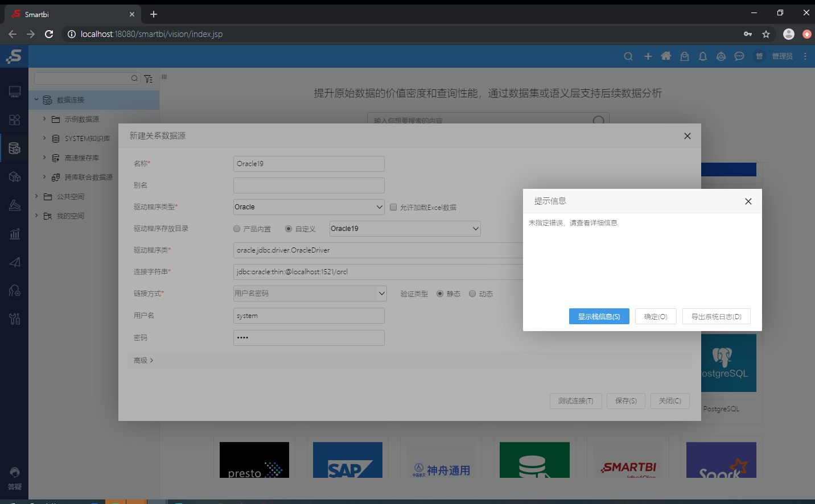The image size is (815, 504).
Task: Click the 驱动程序类 input field
Action: [x=378, y=250]
